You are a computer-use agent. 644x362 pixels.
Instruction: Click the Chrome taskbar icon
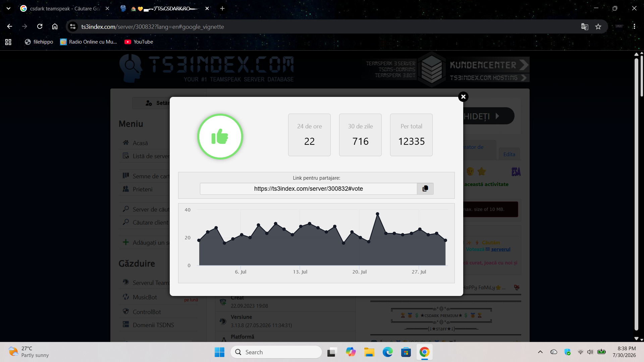424,352
